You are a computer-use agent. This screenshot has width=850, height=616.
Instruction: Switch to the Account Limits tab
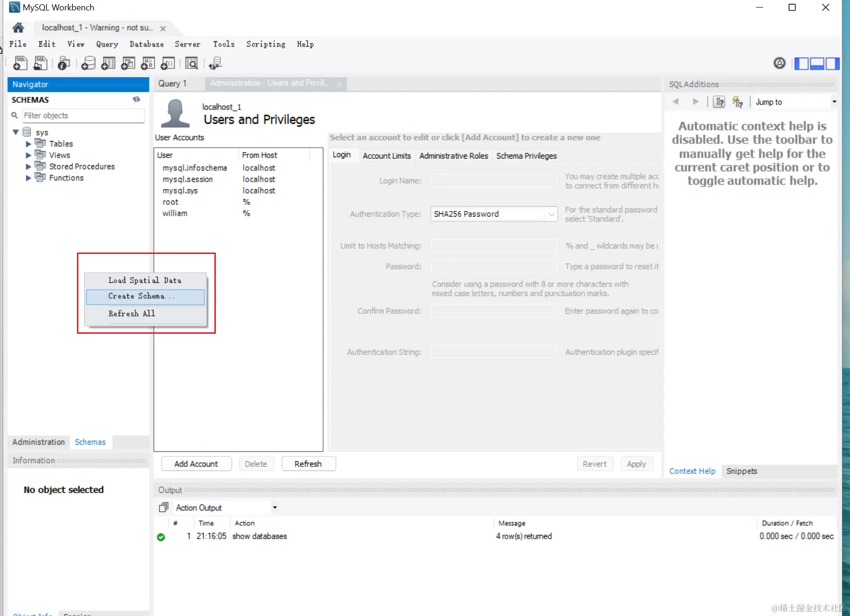click(x=387, y=156)
